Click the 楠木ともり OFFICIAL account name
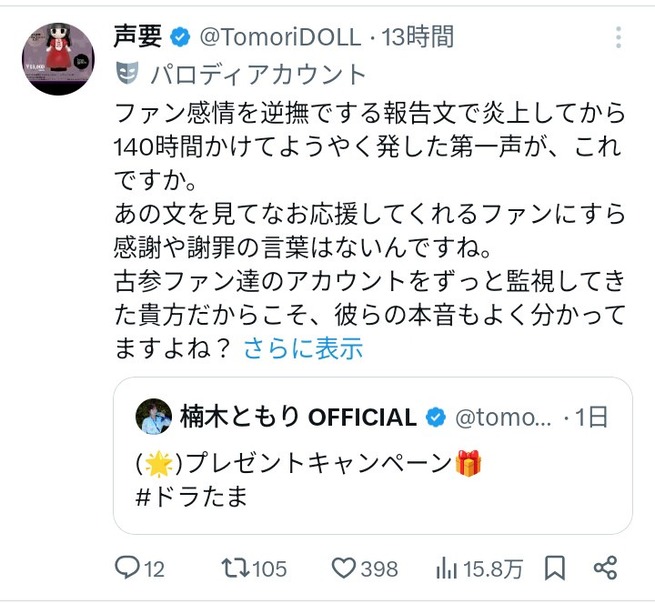Screen dimensions: 655x604 (x=298, y=417)
